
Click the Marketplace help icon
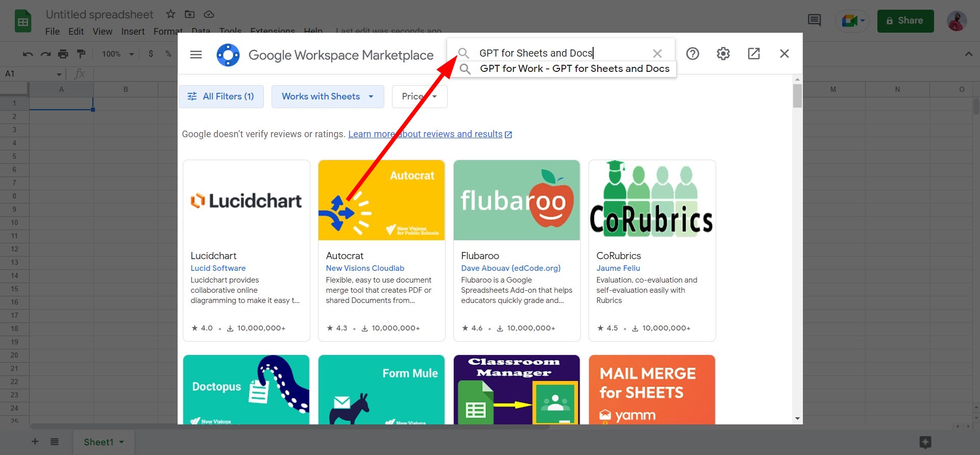[x=693, y=54]
